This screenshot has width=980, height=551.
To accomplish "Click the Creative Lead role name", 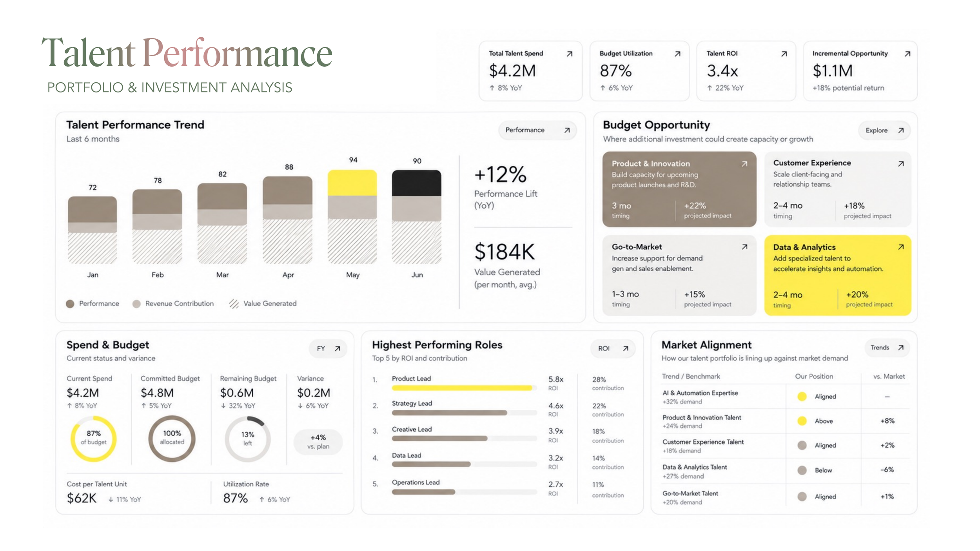I will click(412, 430).
